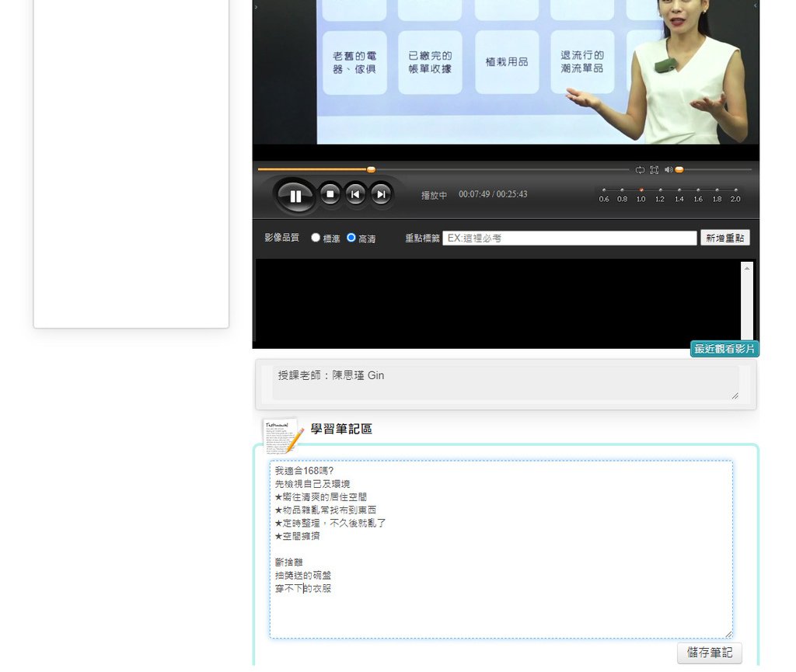Click the scroll-up arrow of highlights list

pyautogui.click(x=747, y=268)
